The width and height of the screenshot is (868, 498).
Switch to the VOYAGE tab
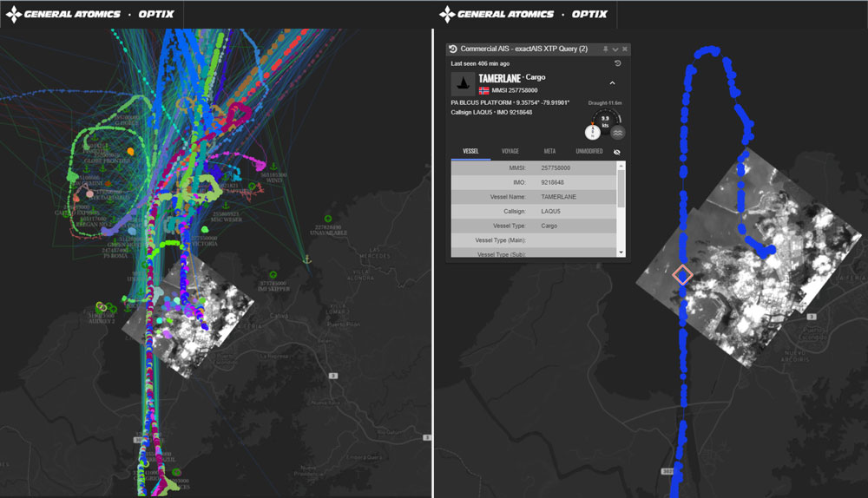coord(510,151)
